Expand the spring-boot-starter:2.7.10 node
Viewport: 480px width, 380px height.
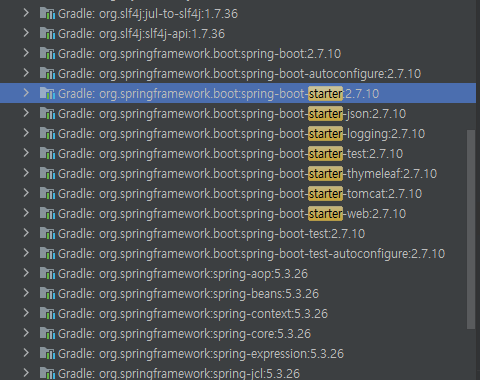(26, 93)
